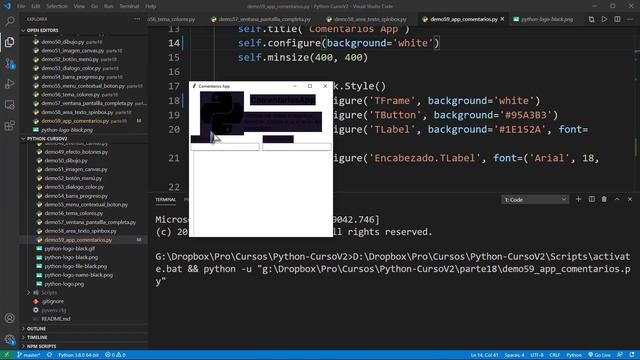Synchronize changes icon in status bar

(x=49, y=355)
